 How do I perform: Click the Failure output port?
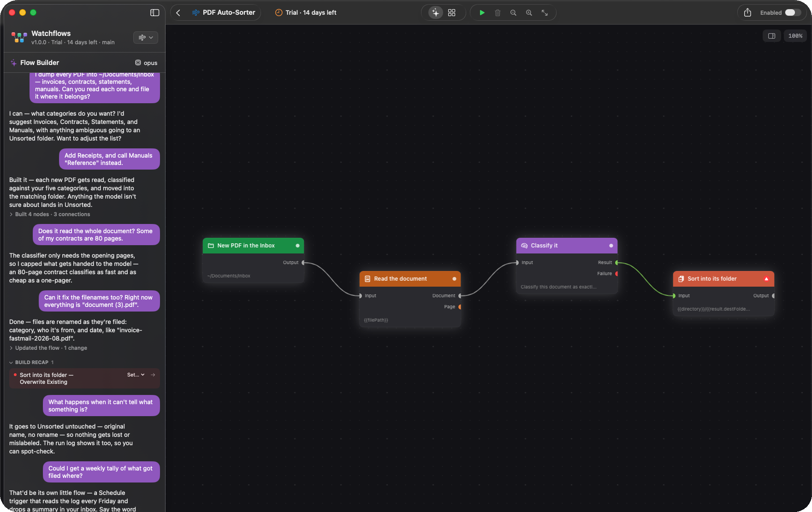[x=616, y=274]
